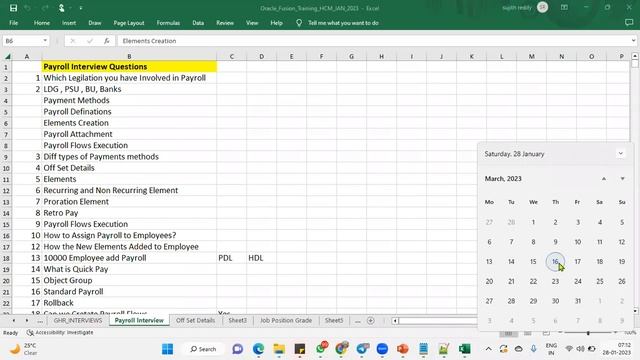Viewport: 640px width, 360px height.
Task: Select cell 'What is Quick Pay'
Action: pyautogui.click(x=129, y=269)
